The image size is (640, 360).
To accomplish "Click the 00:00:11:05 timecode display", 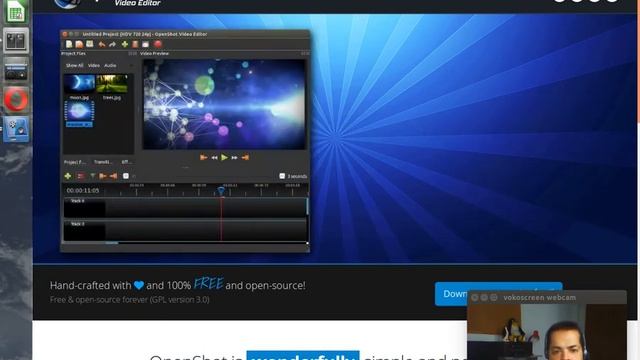I will (83, 191).
